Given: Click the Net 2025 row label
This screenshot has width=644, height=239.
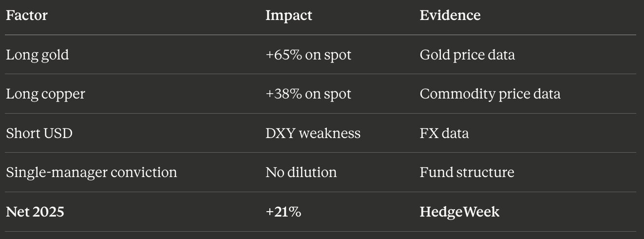Looking at the screenshot, I should pos(35,212).
